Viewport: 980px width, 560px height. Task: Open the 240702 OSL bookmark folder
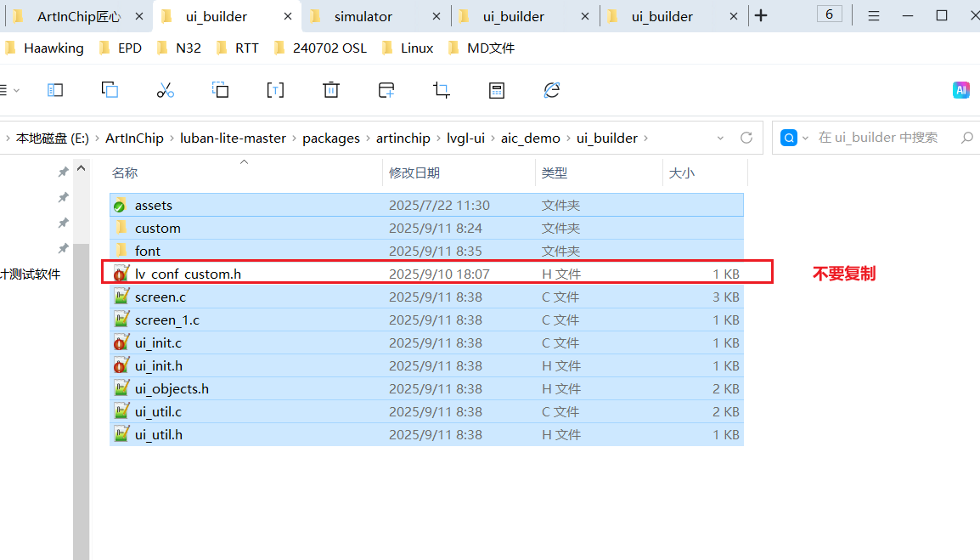[321, 48]
